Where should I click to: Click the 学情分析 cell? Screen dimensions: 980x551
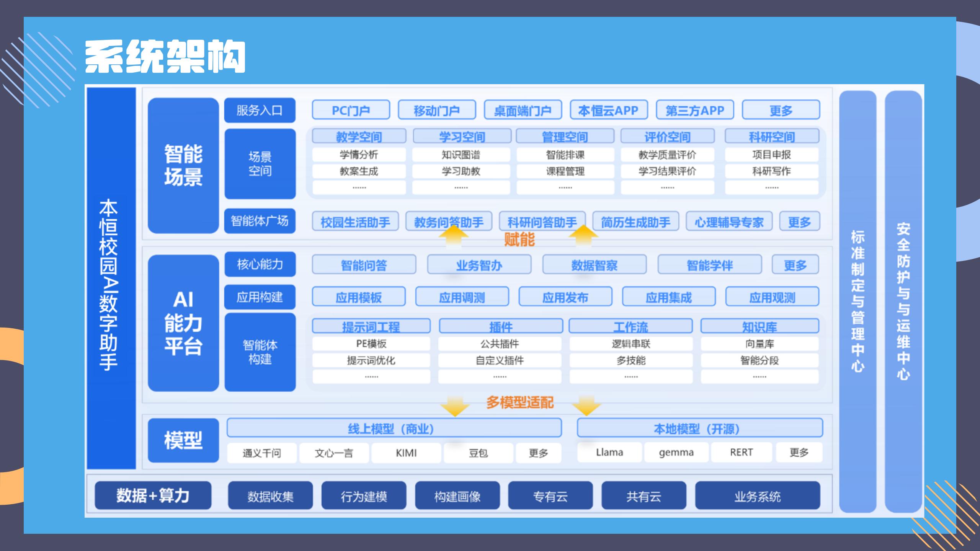[x=359, y=155]
